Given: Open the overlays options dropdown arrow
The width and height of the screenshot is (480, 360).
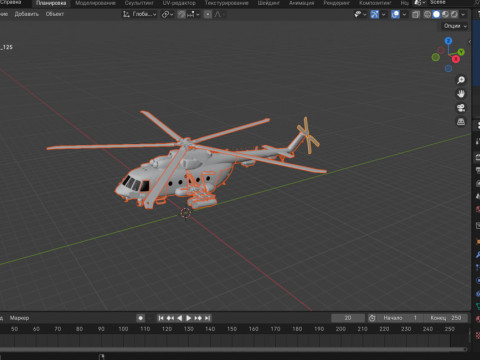Looking at the screenshot, I should tap(404, 14).
